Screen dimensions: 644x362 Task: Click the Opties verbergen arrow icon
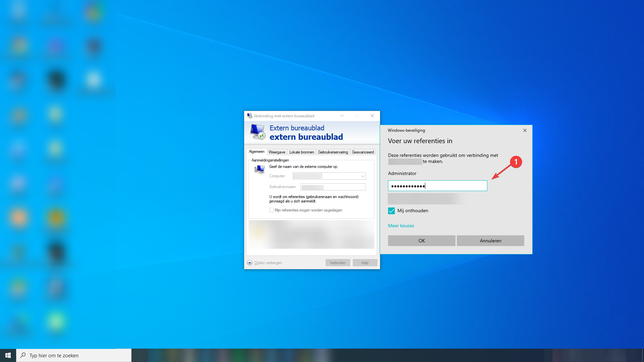point(250,263)
